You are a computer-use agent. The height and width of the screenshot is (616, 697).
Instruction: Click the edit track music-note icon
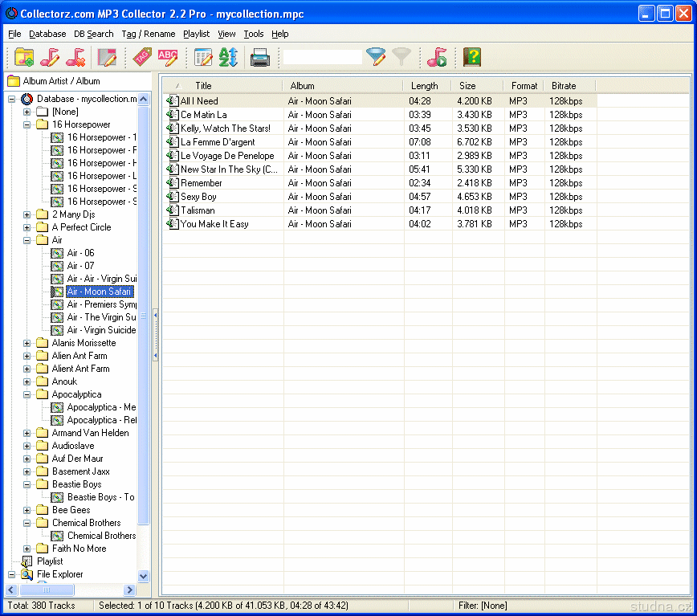(x=50, y=57)
